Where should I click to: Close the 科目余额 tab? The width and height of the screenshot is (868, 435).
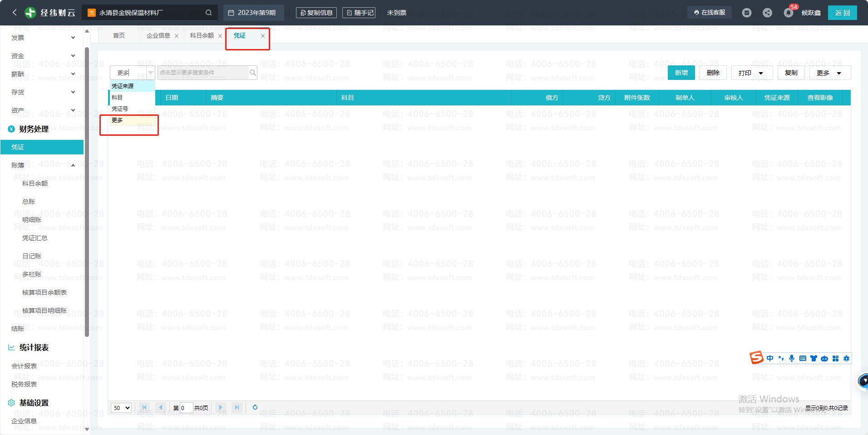220,36
